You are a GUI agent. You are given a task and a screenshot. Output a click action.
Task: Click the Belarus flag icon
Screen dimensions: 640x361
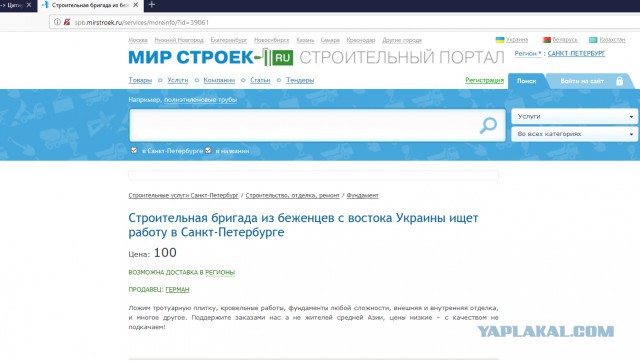547,40
